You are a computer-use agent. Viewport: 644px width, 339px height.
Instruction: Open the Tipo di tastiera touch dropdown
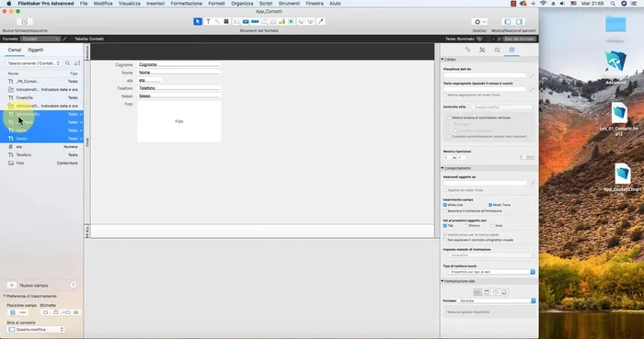[492, 272]
